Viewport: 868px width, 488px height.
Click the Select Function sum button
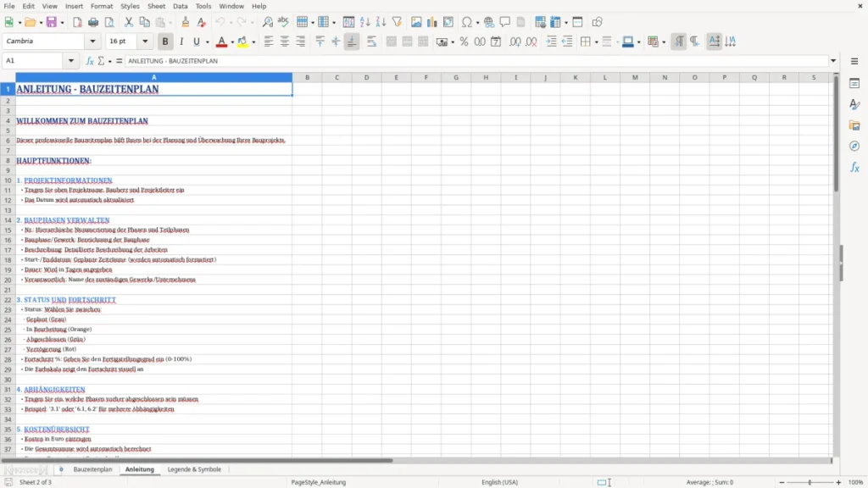102,61
